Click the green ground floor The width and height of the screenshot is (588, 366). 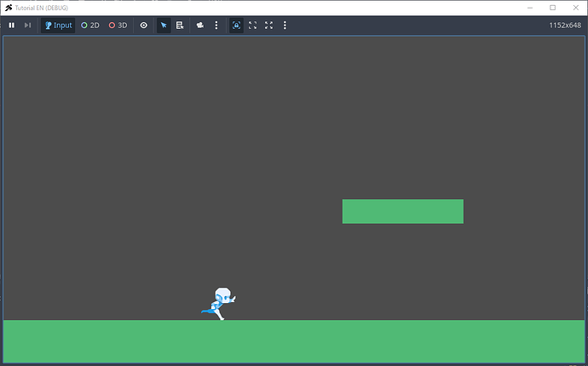point(294,340)
